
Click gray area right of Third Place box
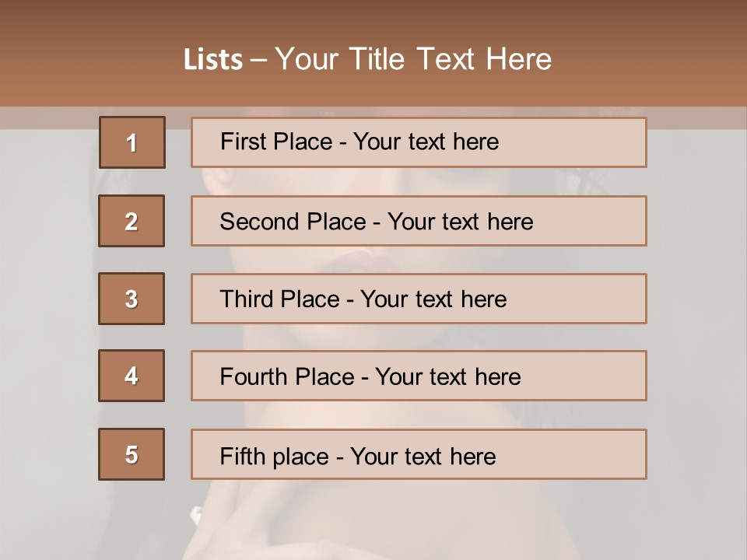696,299
